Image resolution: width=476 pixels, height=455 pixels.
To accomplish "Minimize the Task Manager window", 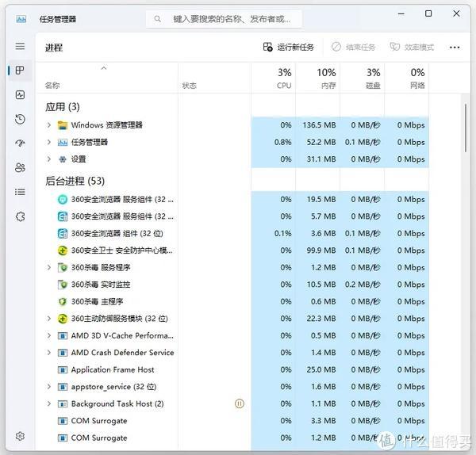I will tap(401, 13).
